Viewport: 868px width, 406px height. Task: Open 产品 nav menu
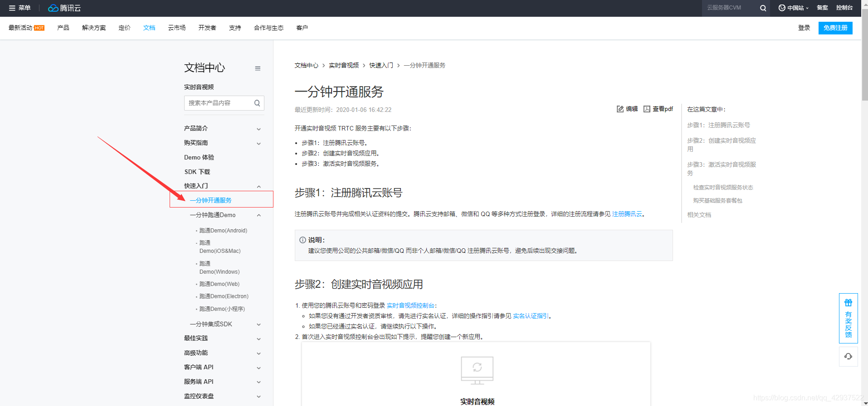[63, 28]
